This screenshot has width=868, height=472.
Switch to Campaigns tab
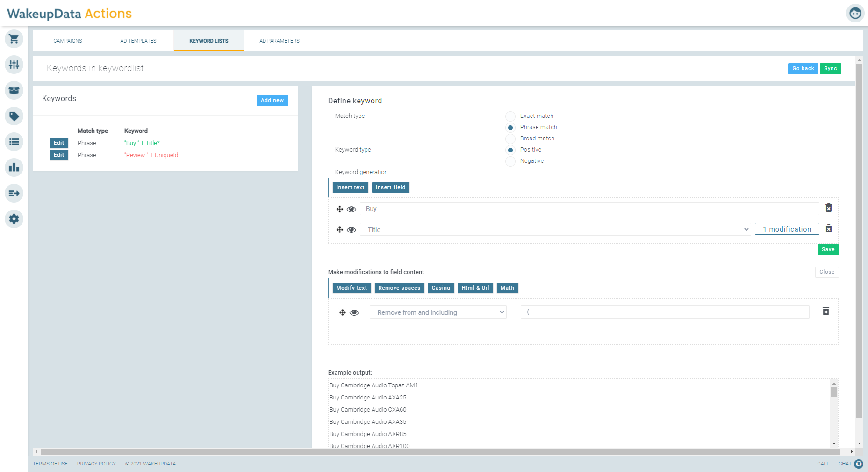click(x=68, y=41)
